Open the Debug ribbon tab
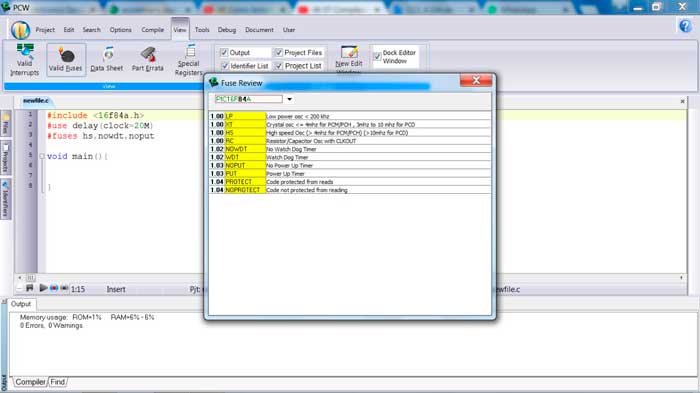The width and height of the screenshot is (700, 393). pos(227,30)
